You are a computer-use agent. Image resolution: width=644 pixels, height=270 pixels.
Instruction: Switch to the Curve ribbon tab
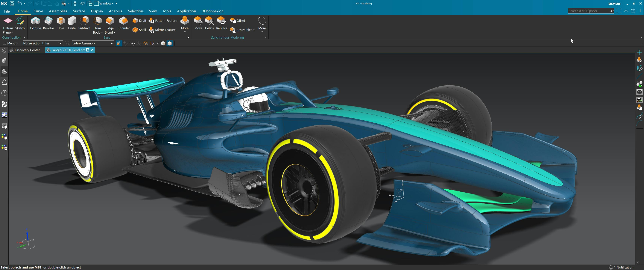(x=38, y=11)
